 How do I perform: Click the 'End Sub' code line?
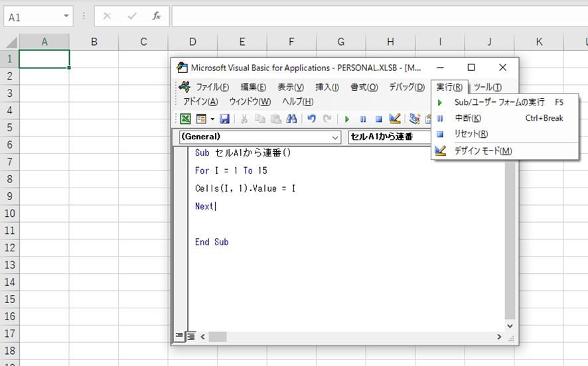coord(212,242)
